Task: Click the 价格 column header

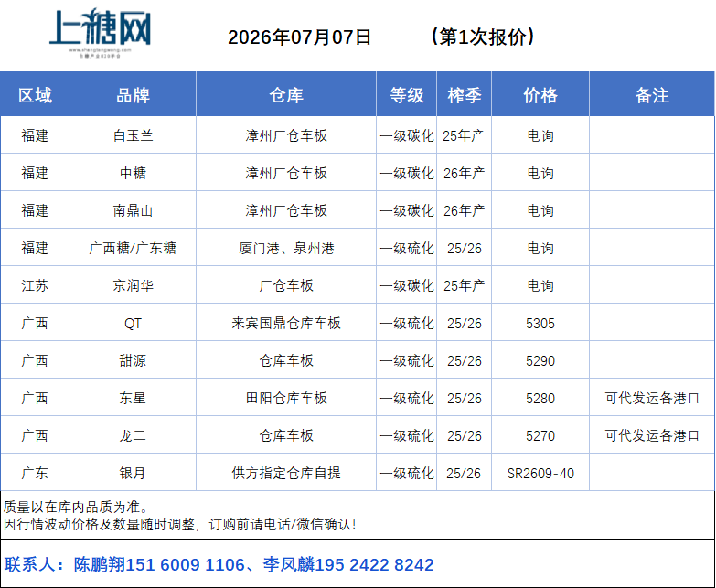Action: tap(540, 95)
